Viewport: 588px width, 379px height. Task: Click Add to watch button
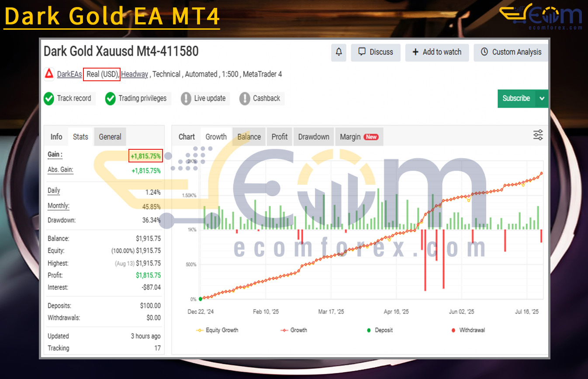click(437, 52)
